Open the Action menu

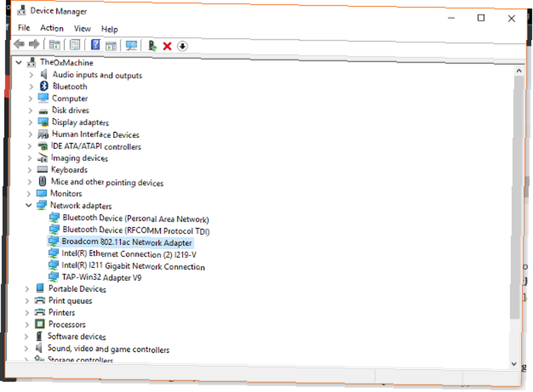click(x=52, y=28)
